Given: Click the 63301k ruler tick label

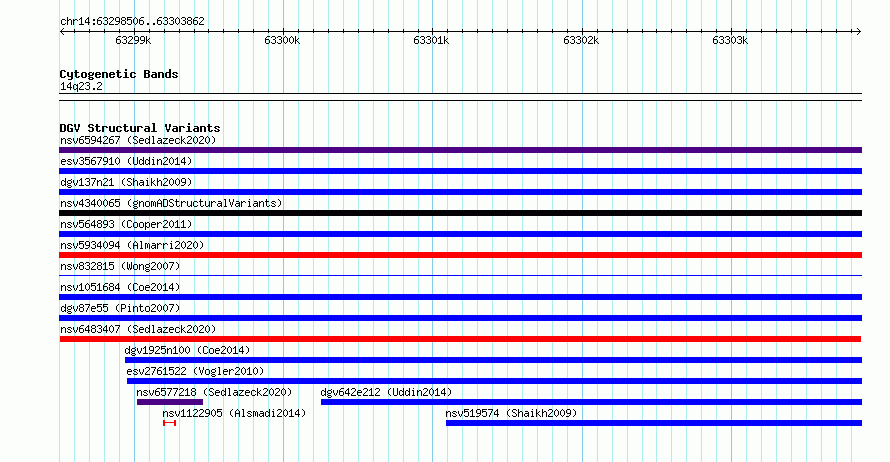Looking at the screenshot, I should [431, 41].
